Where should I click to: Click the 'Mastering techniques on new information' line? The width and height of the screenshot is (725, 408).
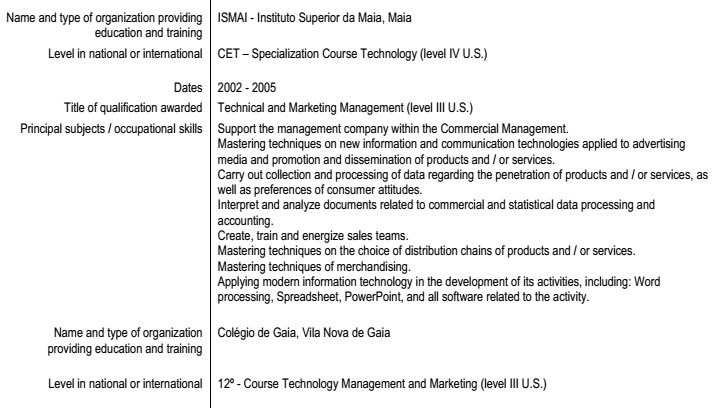click(450, 143)
